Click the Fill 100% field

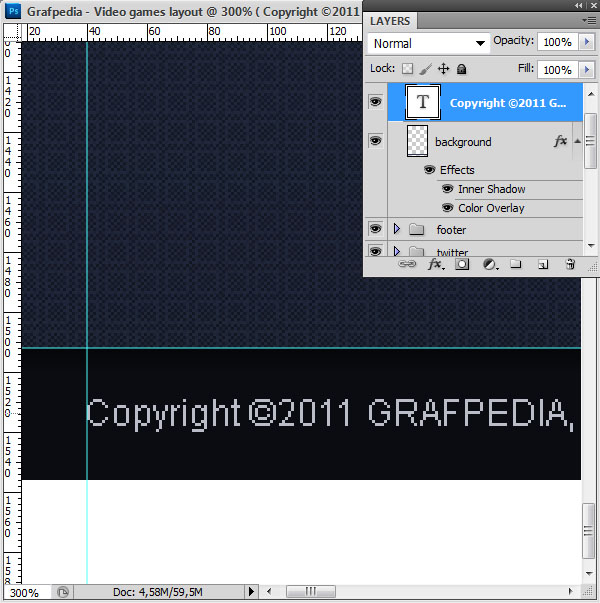click(x=558, y=70)
